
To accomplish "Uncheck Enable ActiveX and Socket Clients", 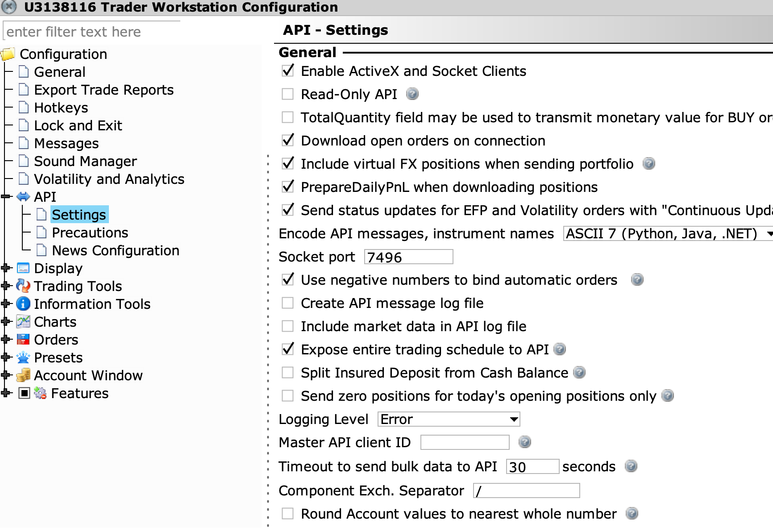I will (x=288, y=71).
